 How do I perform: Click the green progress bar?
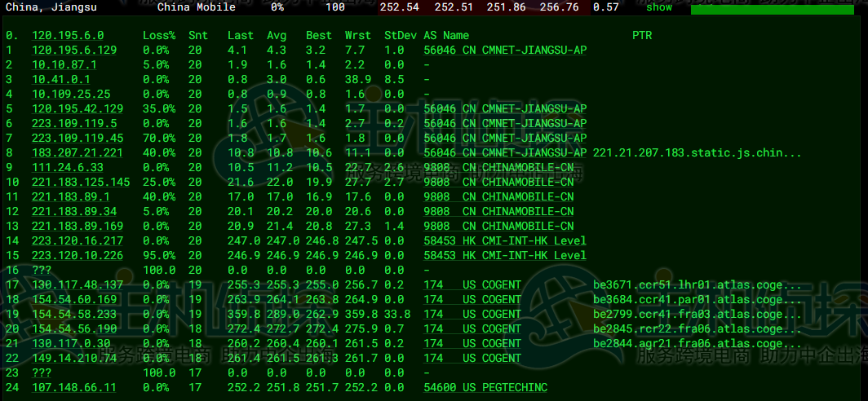pyautogui.click(x=773, y=10)
